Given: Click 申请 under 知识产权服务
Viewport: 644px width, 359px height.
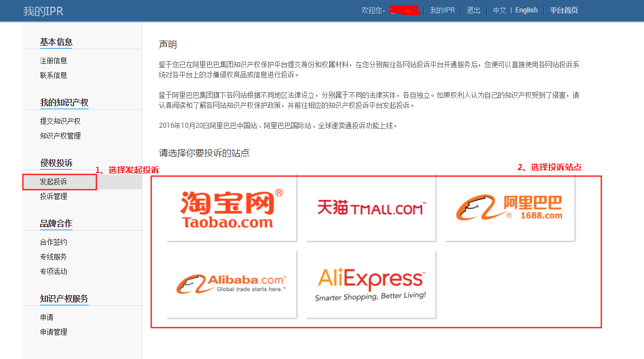Looking at the screenshot, I should point(47,318).
